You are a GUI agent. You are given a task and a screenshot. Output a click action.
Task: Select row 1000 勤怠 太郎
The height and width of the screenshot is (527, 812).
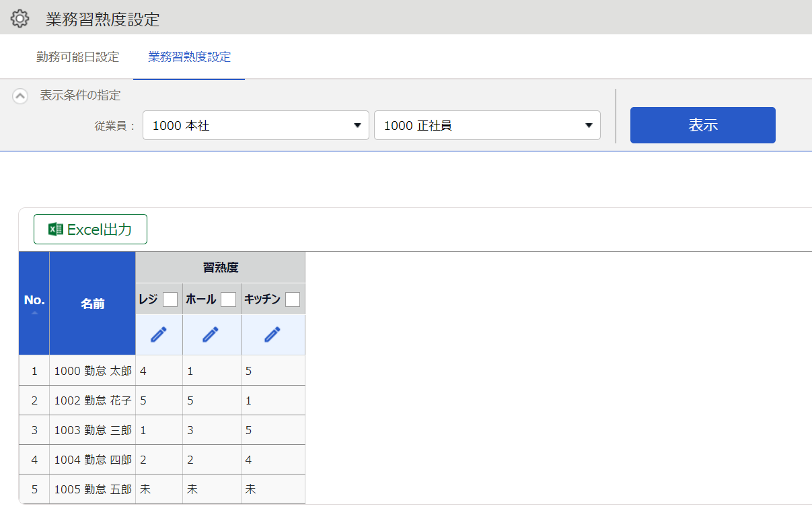click(162, 371)
